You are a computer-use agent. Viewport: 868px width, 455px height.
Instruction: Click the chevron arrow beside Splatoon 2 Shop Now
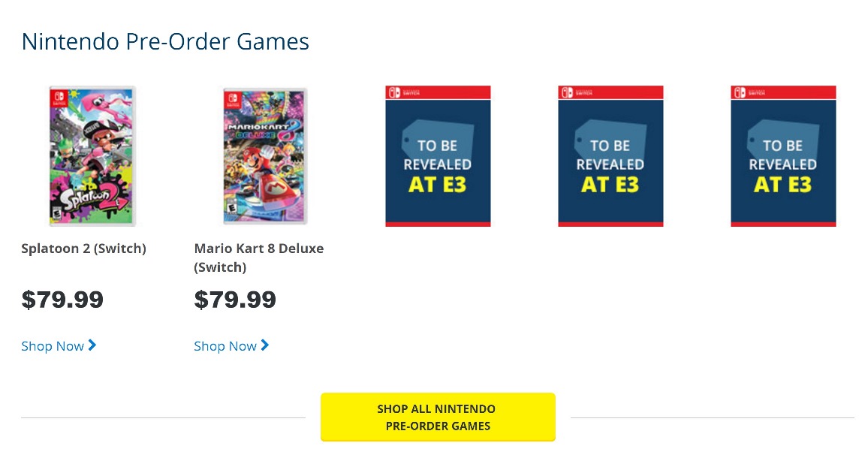coord(92,345)
